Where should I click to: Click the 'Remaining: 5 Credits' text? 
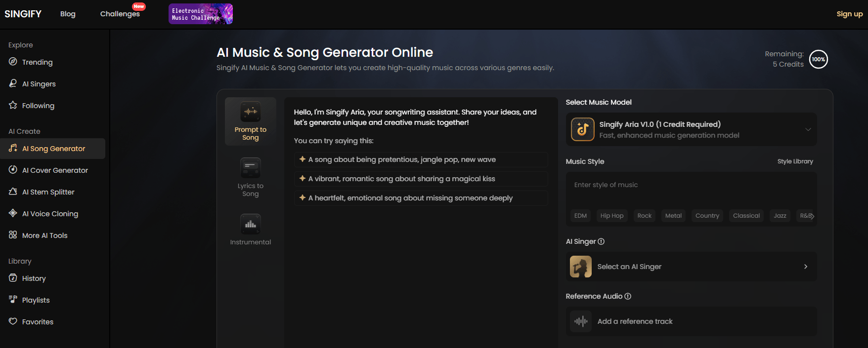tap(784, 59)
